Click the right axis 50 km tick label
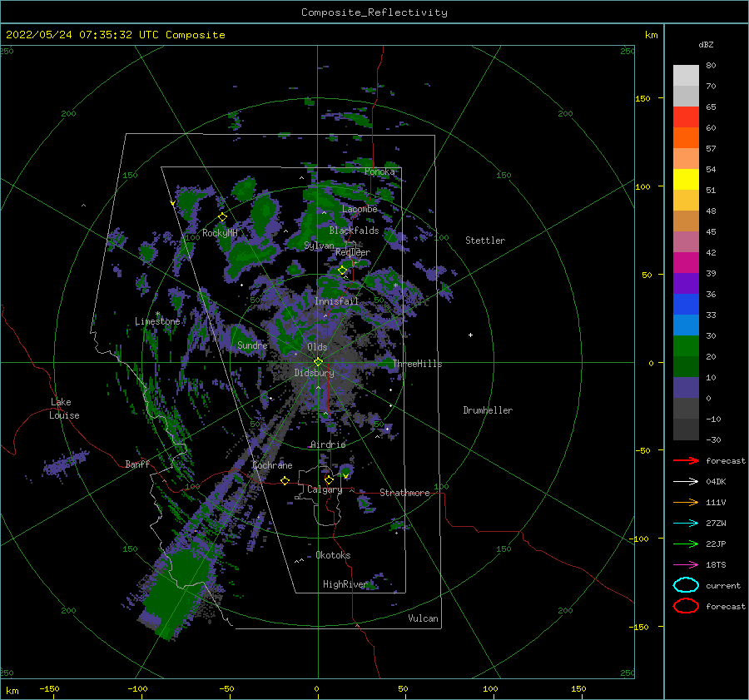The height and width of the screenshot is (700, 749). 647,275
